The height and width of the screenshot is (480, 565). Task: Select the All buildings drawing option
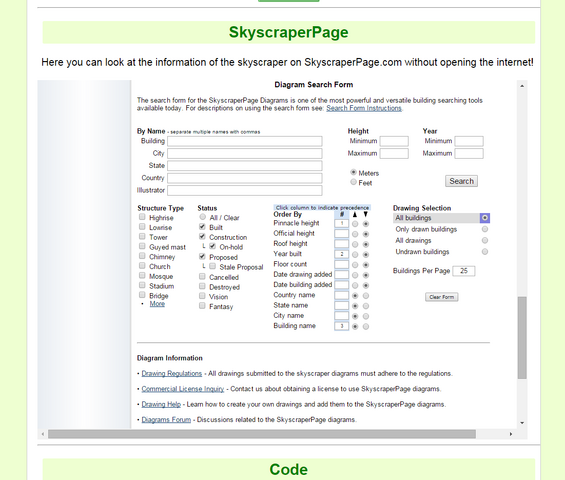click(485, 218)
